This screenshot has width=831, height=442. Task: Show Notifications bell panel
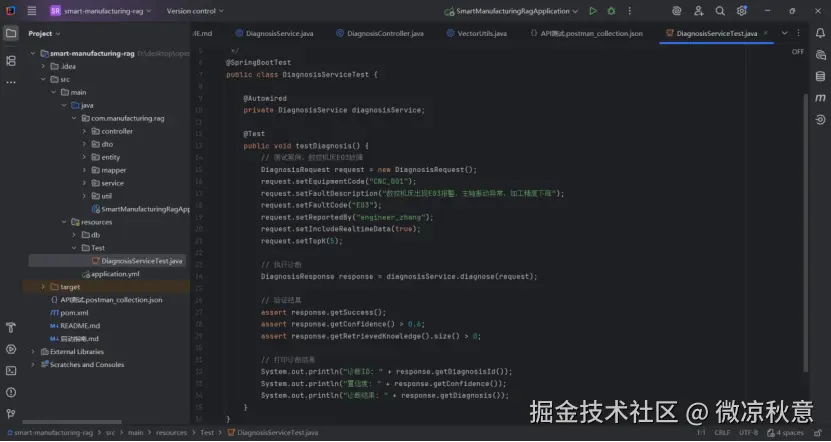pyautogui.click(x=820, y=33)
